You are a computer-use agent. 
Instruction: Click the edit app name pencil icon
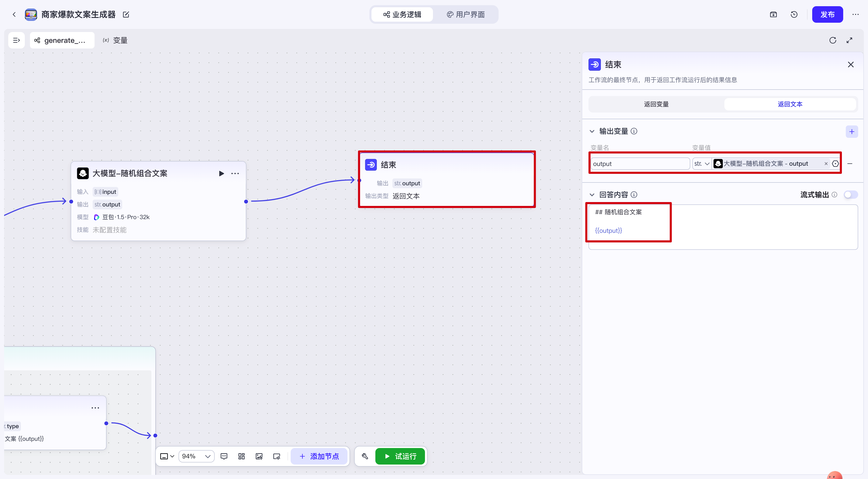(x=126, y=14)
